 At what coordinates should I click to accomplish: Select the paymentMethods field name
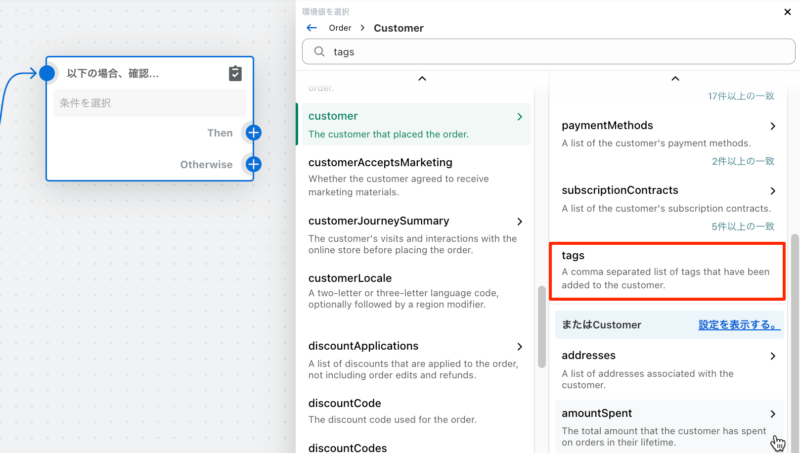pos(607,125)
